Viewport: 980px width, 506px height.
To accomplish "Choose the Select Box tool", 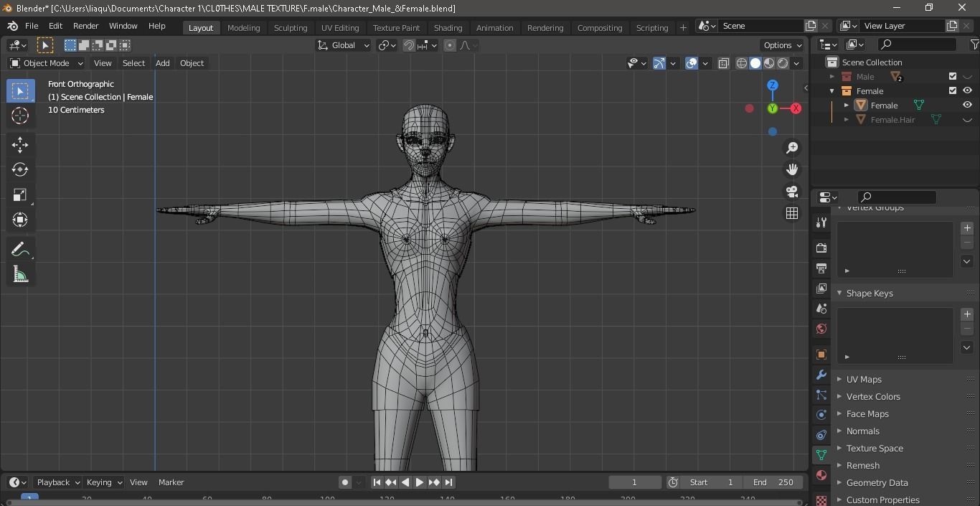I will click(x=20, y=90).
